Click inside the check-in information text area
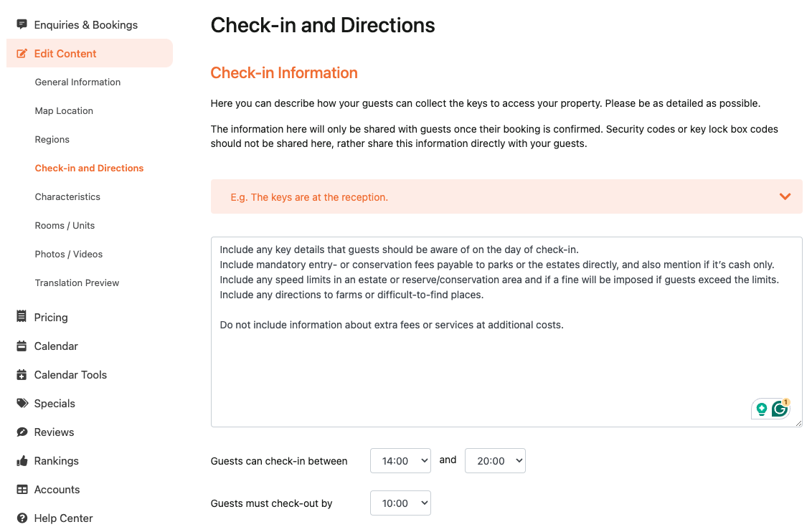This screenshot has width=812, height=527. pyautogui.click(x=506, y=332)
